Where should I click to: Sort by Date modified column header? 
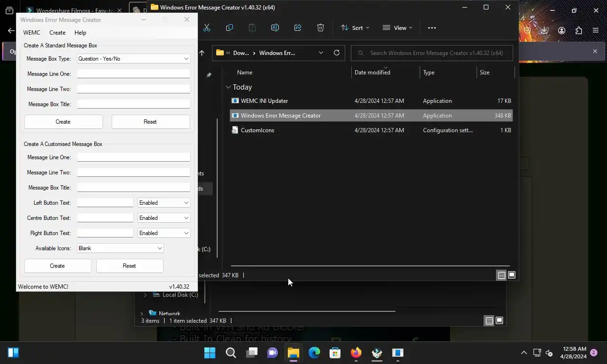(x=372, y=73)
